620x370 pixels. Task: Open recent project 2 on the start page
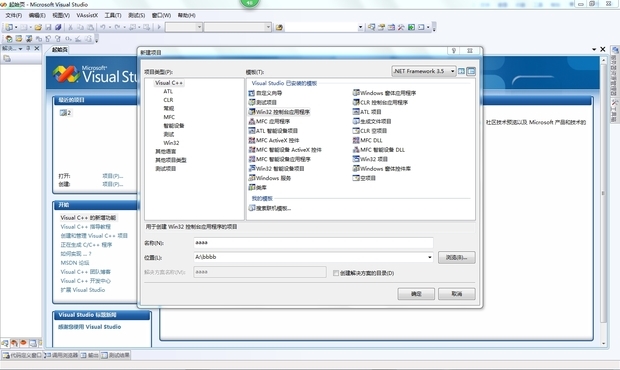[x=65, y=113]
